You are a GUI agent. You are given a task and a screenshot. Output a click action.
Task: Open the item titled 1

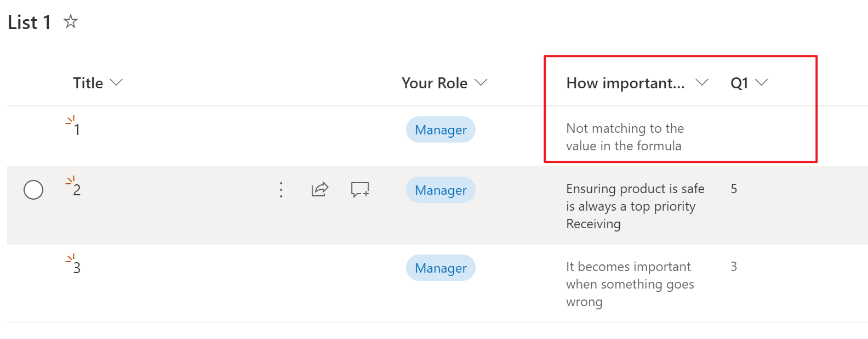click(77, 130)
